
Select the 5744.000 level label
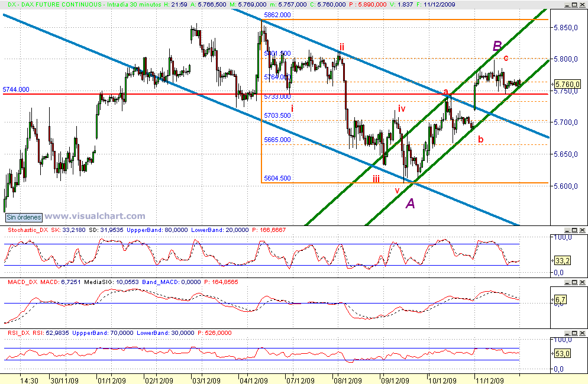(x=16, y=89)
